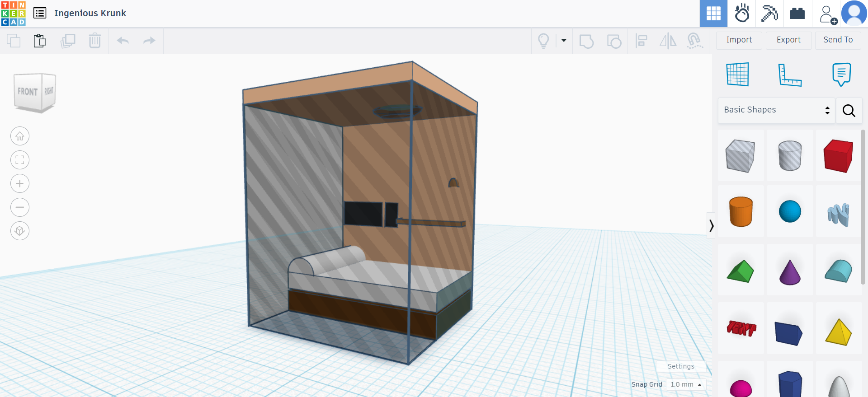Zoom in with plus button

pos(20,183)
